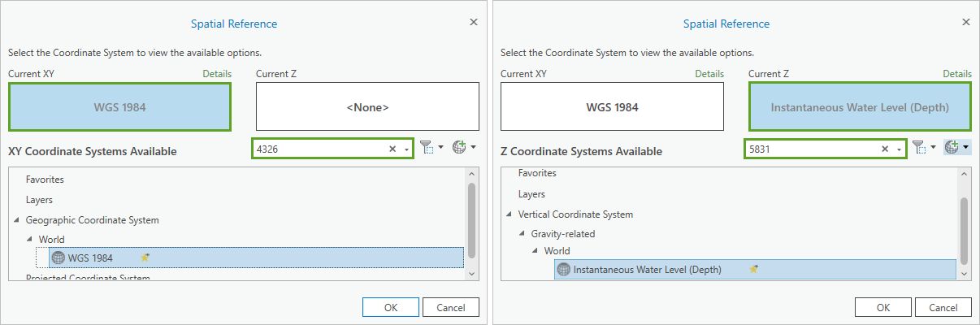The width and height of the screenshot is (980, 325).
Task: Clear the 4326 search text with the X
Action: point(392,149)
